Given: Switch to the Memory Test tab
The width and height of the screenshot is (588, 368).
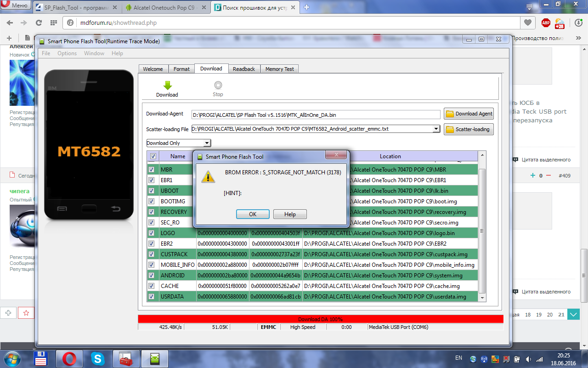Looking at the screenshot, I should coord(279,69).
